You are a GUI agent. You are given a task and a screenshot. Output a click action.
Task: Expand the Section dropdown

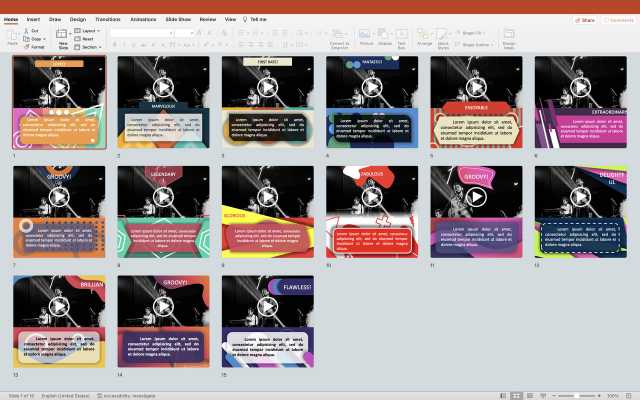click(88, 46)
